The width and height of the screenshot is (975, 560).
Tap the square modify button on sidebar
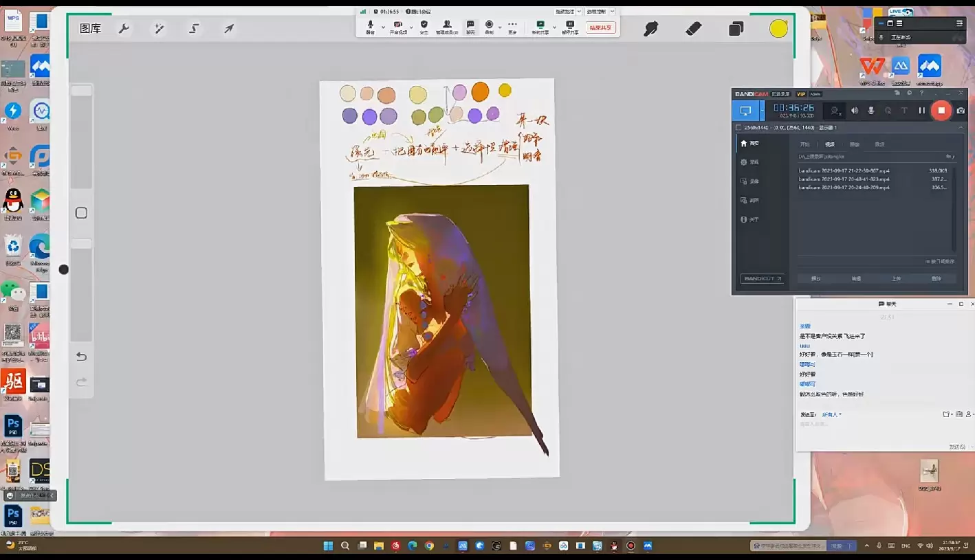click(81, 213)
